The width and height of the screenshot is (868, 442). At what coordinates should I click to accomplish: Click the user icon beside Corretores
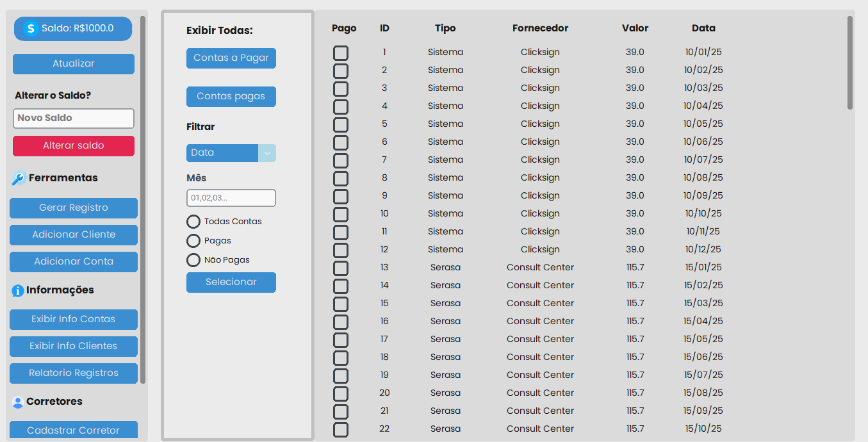click(x=18, y=402)
